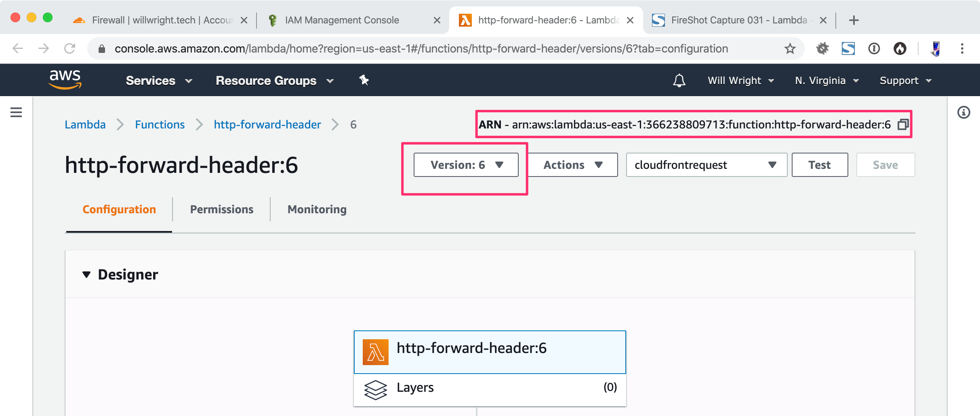This screenshot has width=980, height=416.
Task: Bookmark this page with the star icon
Action: 790,49
